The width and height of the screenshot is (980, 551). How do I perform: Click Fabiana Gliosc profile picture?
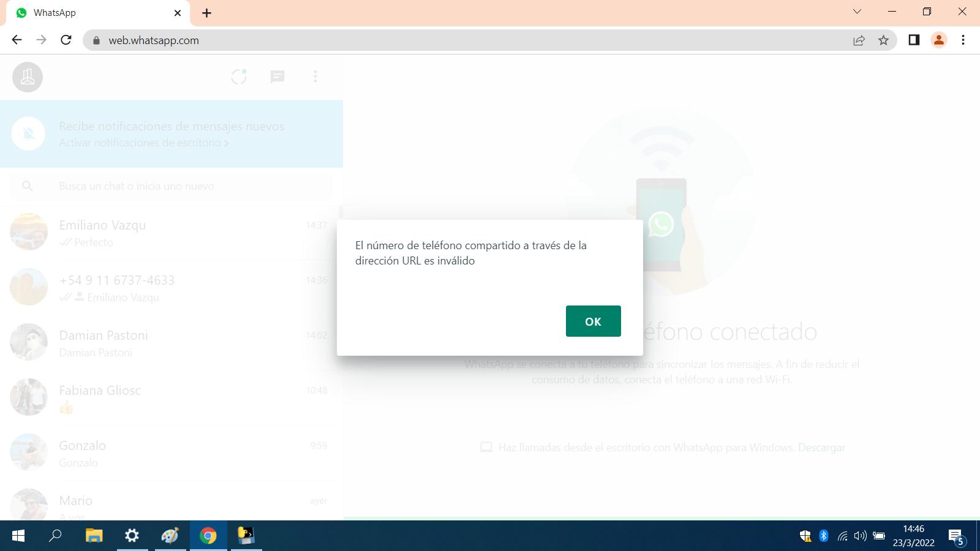coord(29,397)
